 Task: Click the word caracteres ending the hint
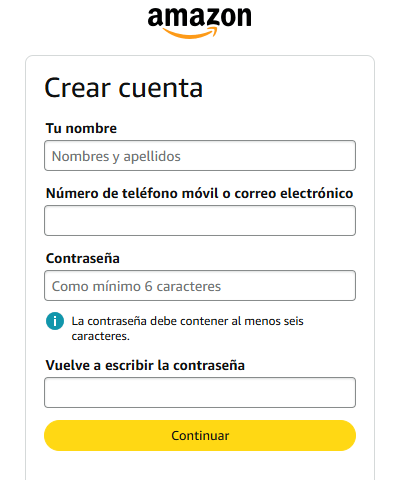pyautogui.click(x=100, y=336)
